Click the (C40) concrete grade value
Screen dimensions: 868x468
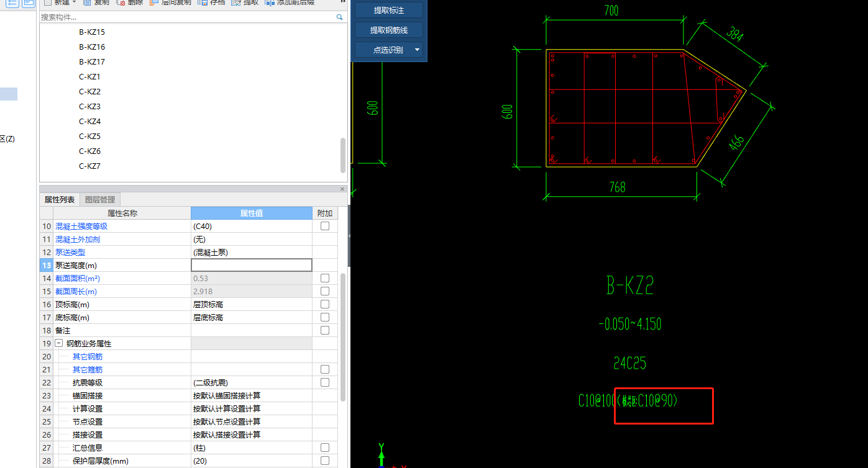pyautogui.click(x=203, y=226)
